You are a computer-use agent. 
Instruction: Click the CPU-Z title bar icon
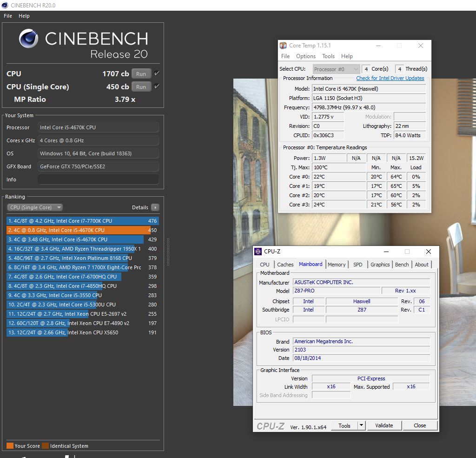point(258,252)
